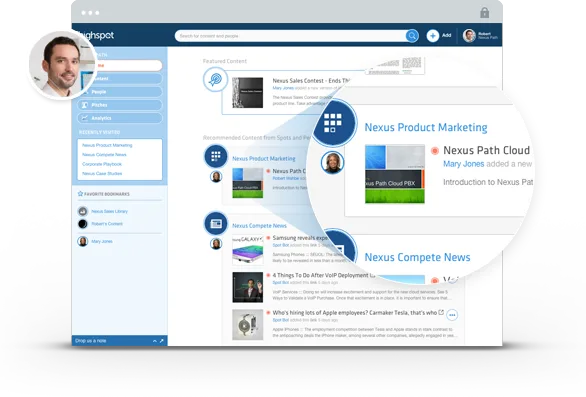The image size is (586, 397).
Task: Click avatar below small Nexus Compete News icon
Action: click(x=216, y=244)
